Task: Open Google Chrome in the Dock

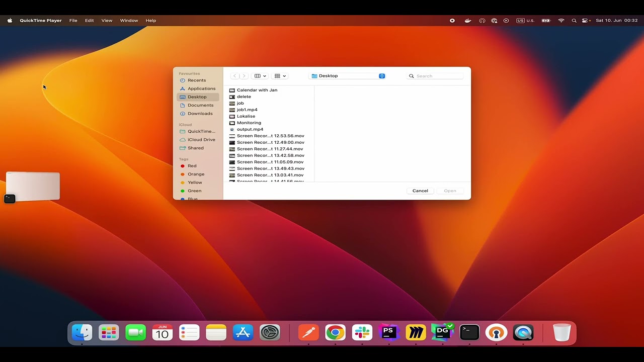Action: pyautogui.click(x=335, y=332)
